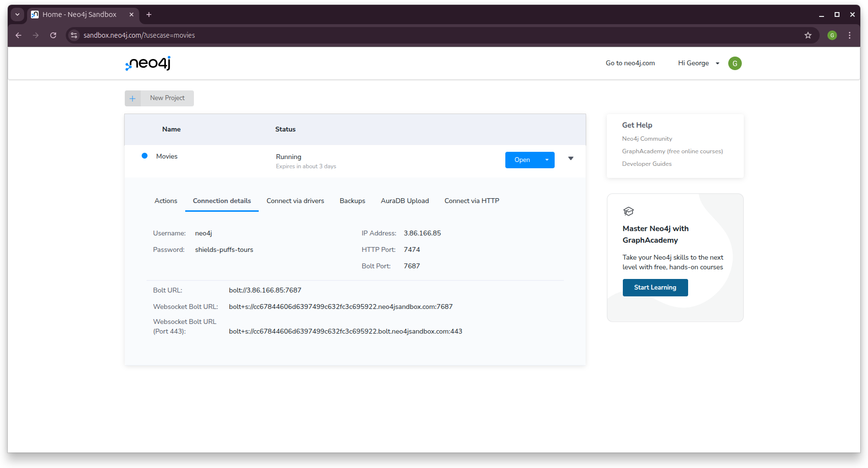
Task: Click Websocket Bolt URL ending :7687
Action: coord(341,307)
